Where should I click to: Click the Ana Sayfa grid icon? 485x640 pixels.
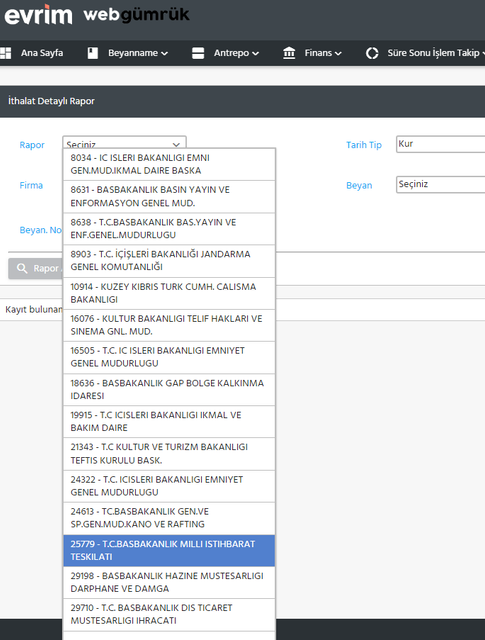tap(5, 53)
